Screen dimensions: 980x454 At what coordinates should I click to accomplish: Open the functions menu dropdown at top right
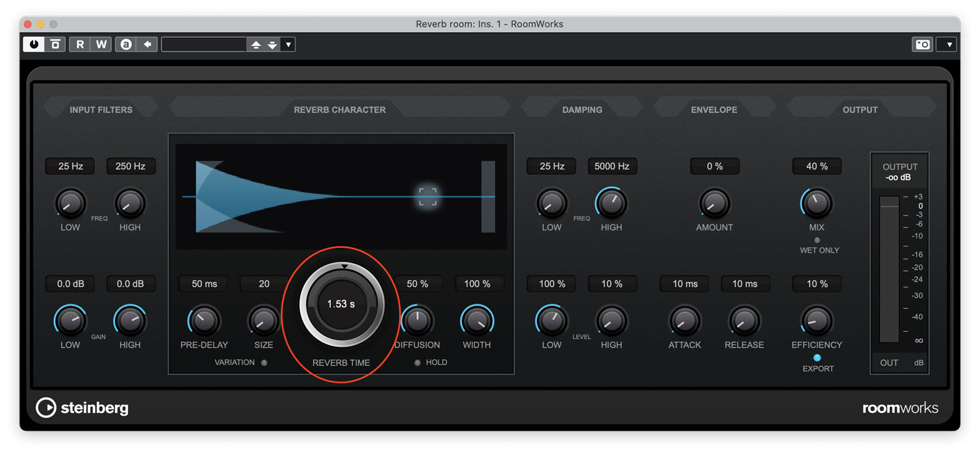(x=947, y=44)
